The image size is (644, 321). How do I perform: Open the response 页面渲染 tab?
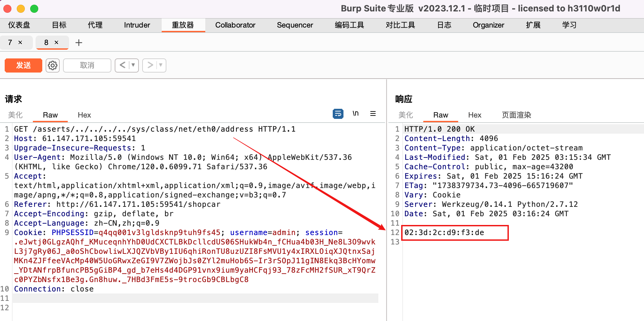click(516, 115)
